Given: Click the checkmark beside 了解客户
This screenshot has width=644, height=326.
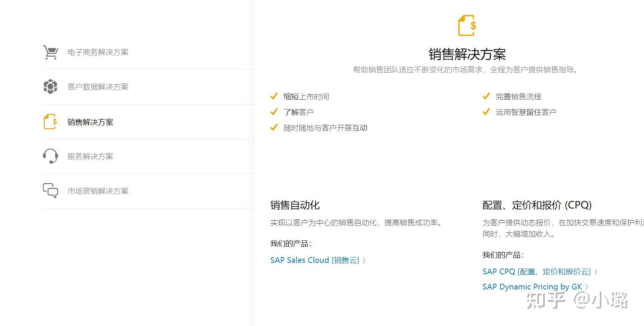Looking at the screenshot, I should pyautogui.click(x=274, y=112).
